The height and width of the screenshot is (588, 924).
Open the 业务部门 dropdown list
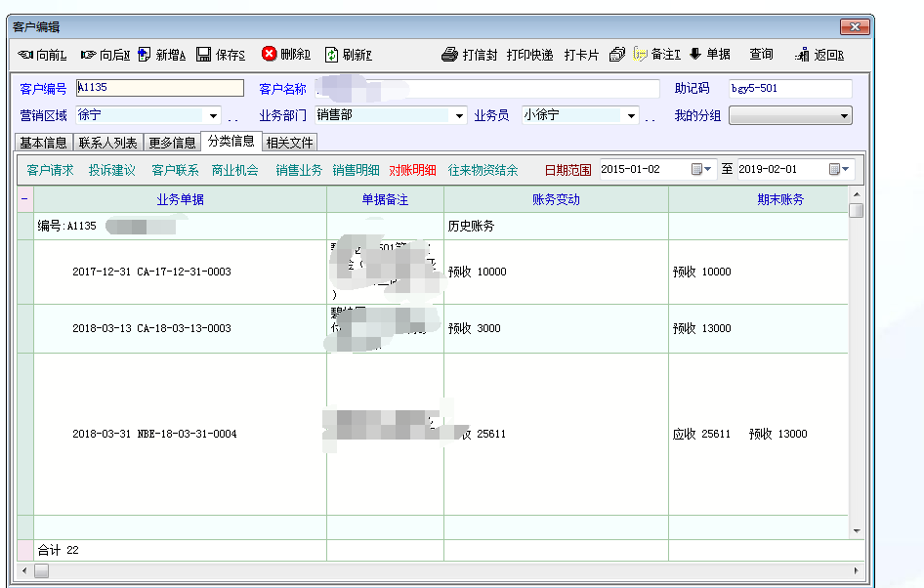(460, 116)
